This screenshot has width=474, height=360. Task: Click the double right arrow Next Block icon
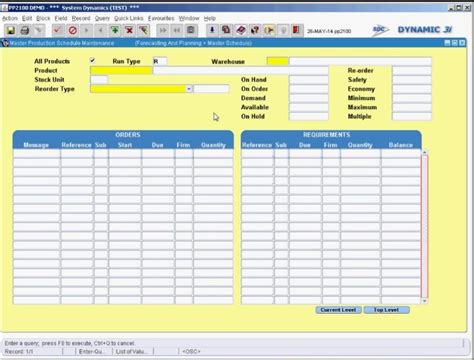163,31
